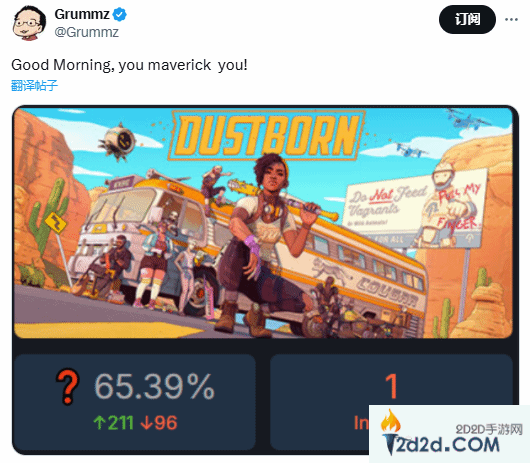Open the @Grummz handle link
Image resolution: width=530 pixels, height=463 pixels.
click(x=87, y=32)
